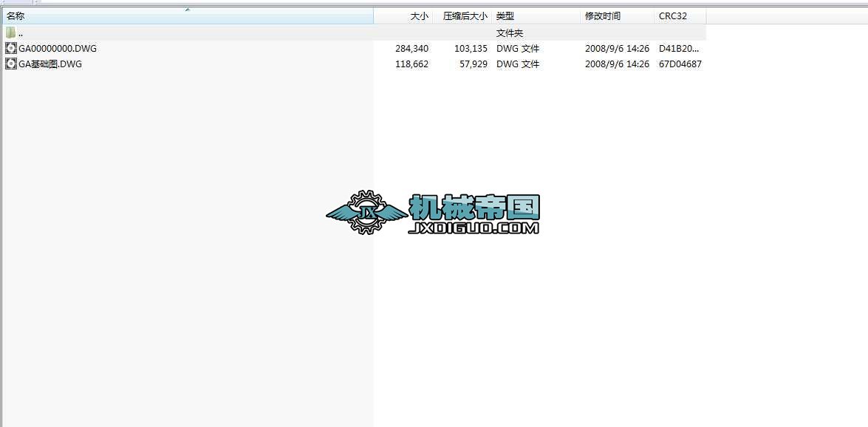
Task: Select the GA基础图.DWG file name
Action: [x=49, y=64]
